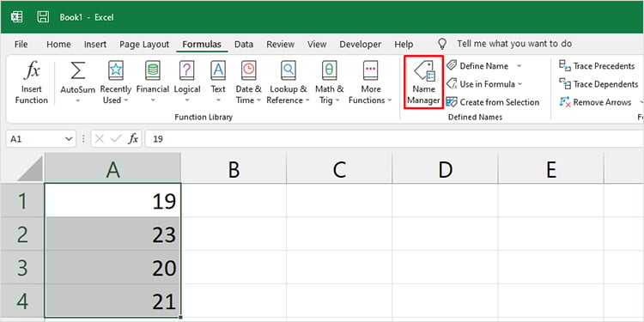Switch to the Data tab
The height and width of the screenshot is (322, 644).
(x=244, y=45)
